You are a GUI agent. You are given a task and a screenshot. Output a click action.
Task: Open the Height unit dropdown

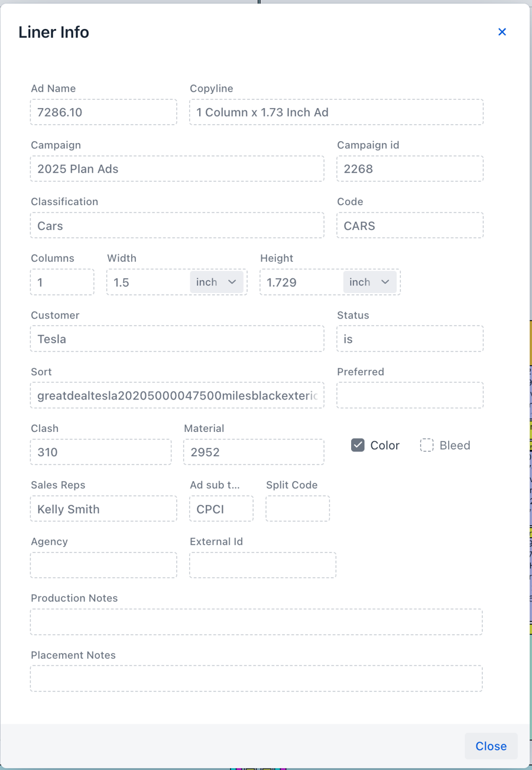[370, 282]
